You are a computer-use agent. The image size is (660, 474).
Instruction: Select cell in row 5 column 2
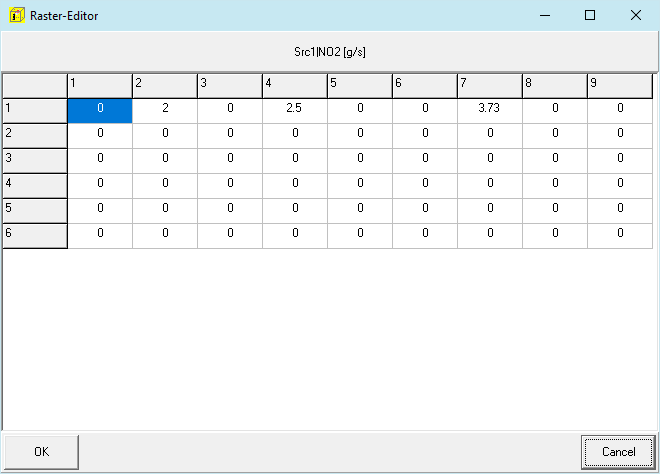tap(165, 211)
